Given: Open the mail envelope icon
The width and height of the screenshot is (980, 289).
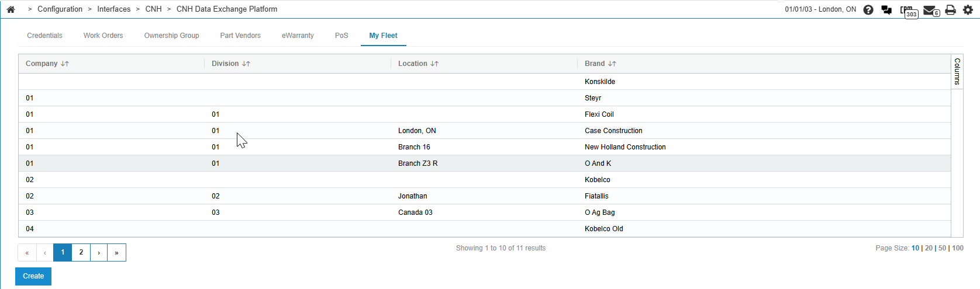Looking at the screenshot, I should click(930, 11).
